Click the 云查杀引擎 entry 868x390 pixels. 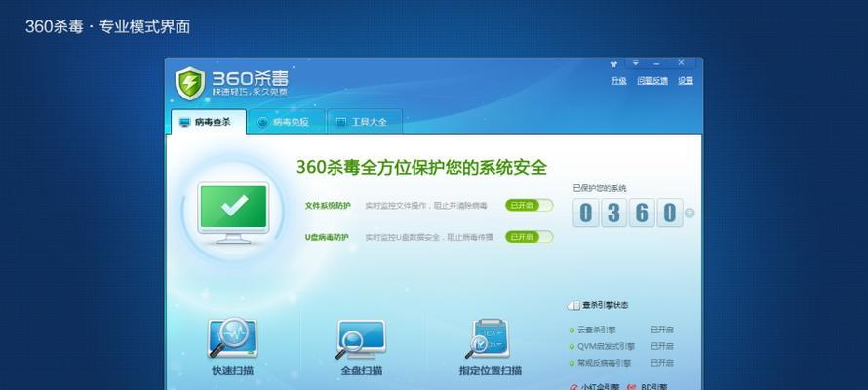(x=596, y=330)
